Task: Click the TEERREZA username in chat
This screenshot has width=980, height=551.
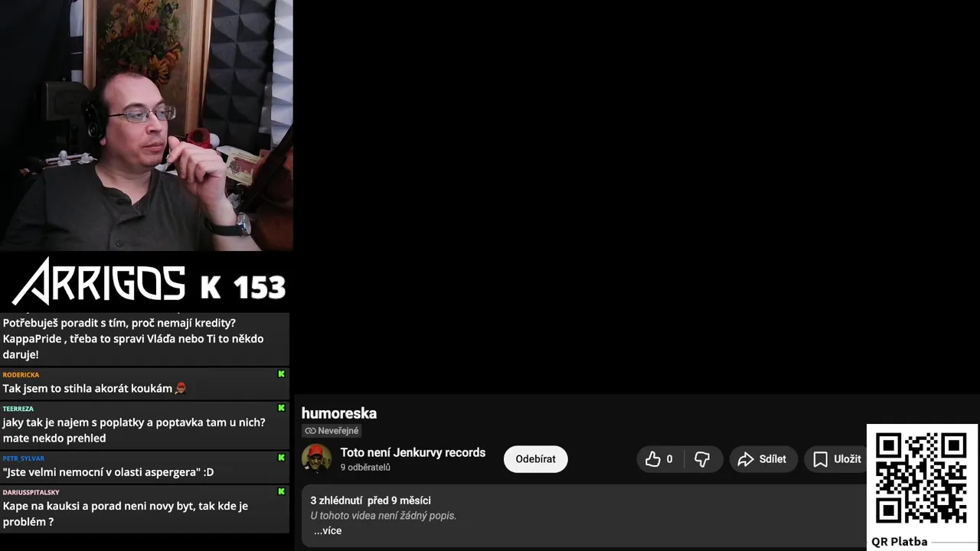Action: click(18, 409)
